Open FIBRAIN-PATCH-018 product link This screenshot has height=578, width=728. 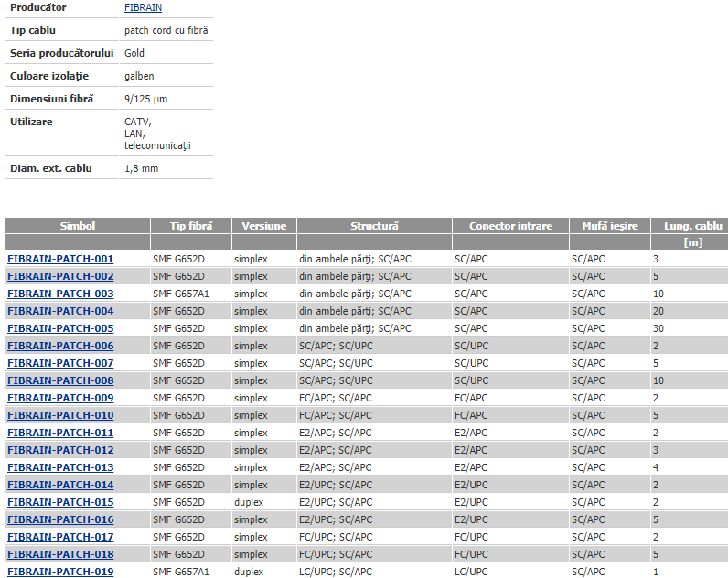point(60,554)
